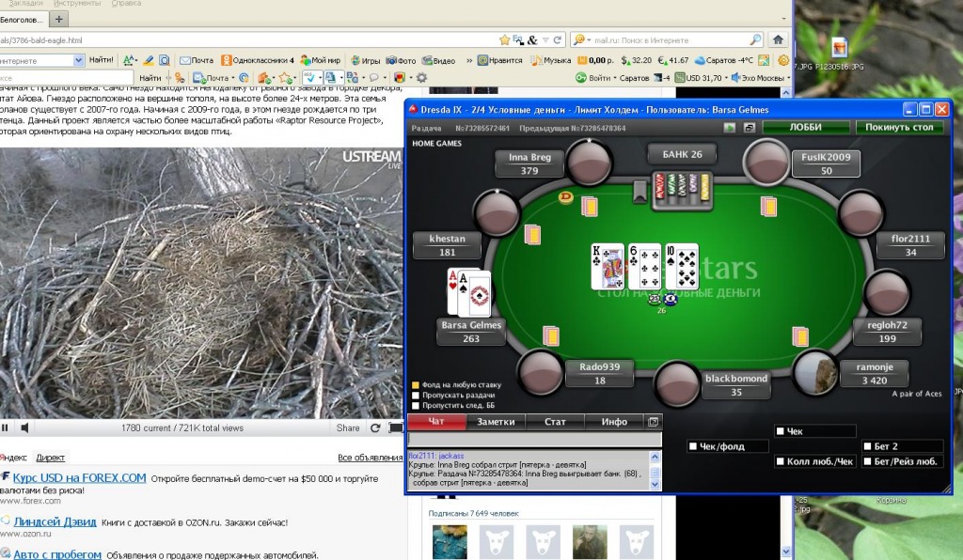Open 'Игры' toolbar shortcut
963x560 pixels.
pyautogui.click(x=365, y=61)
